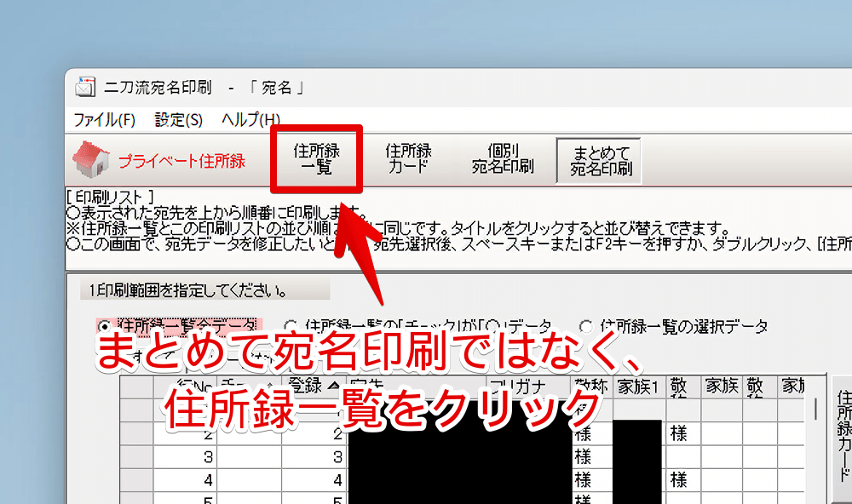
Task: Open the 住所録カード toolbar button
Action: [408, 159]
